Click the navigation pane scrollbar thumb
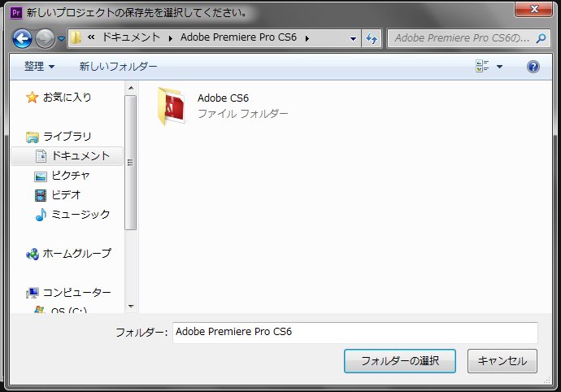Image resolution: width=561 pixels, height=392 pixels. click(130, 163)
